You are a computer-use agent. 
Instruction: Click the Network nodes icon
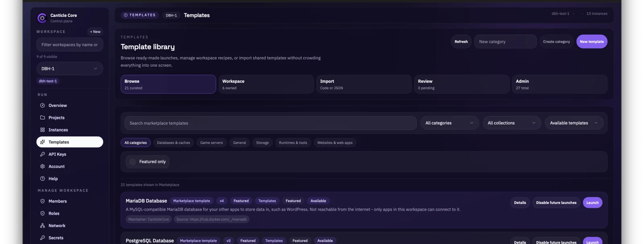pyautogui.click(x=42, y=226)
